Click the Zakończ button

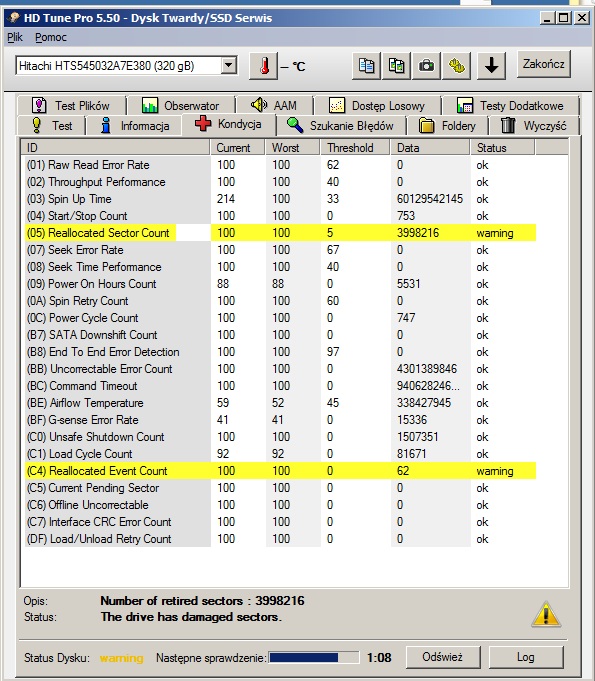tap(543, 64)
